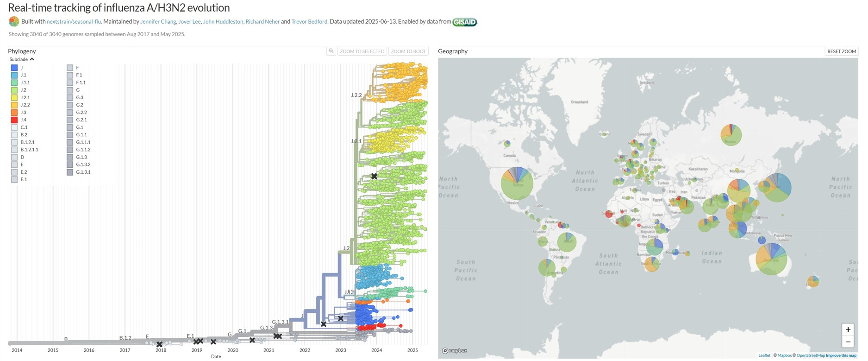The height and width of the screenshot is (361, 868).
Task: Select the large pie chart over Australia
Action: (771, 259)
